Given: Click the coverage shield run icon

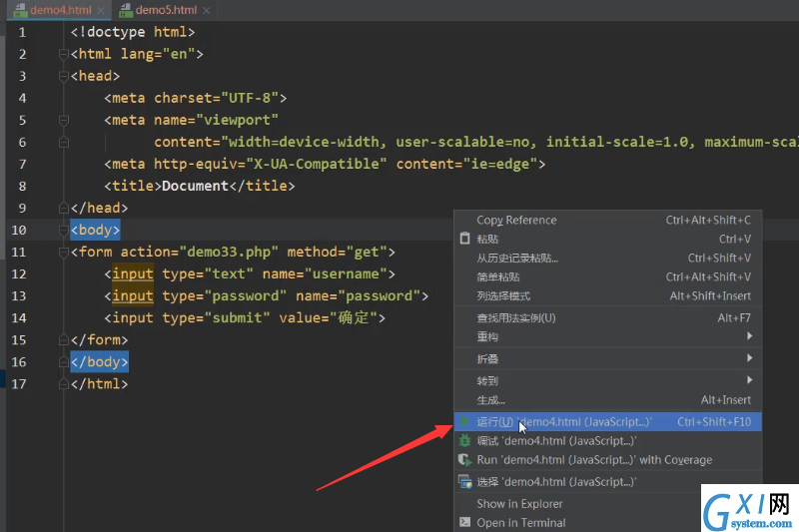Looking at the screenshot, I should point(464,460).
